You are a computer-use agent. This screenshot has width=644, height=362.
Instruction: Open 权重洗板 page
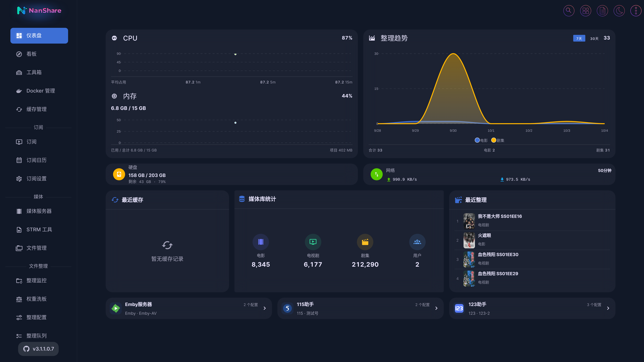click(39, 299)
